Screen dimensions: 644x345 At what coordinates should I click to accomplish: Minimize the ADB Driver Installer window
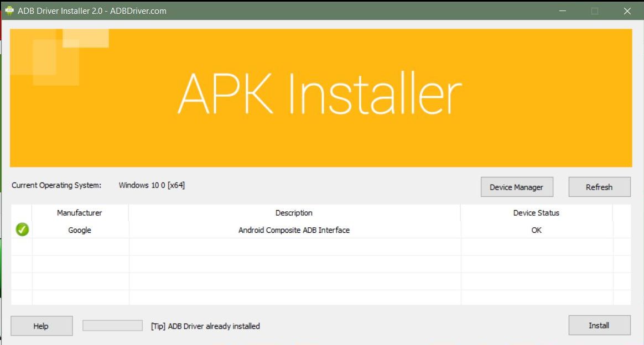(x=562, y=11)
